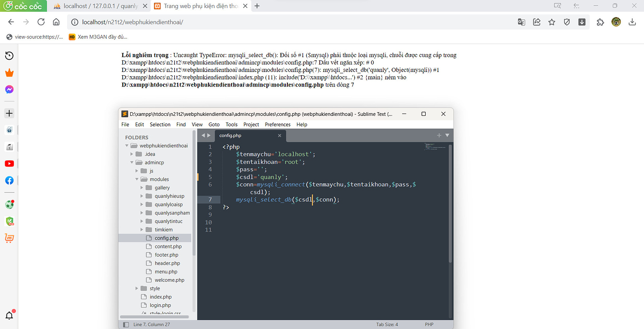The height and width of the screenshot is (329, 644).
Task: Expand the gallery folder
Action: click(x=142, y=187)
